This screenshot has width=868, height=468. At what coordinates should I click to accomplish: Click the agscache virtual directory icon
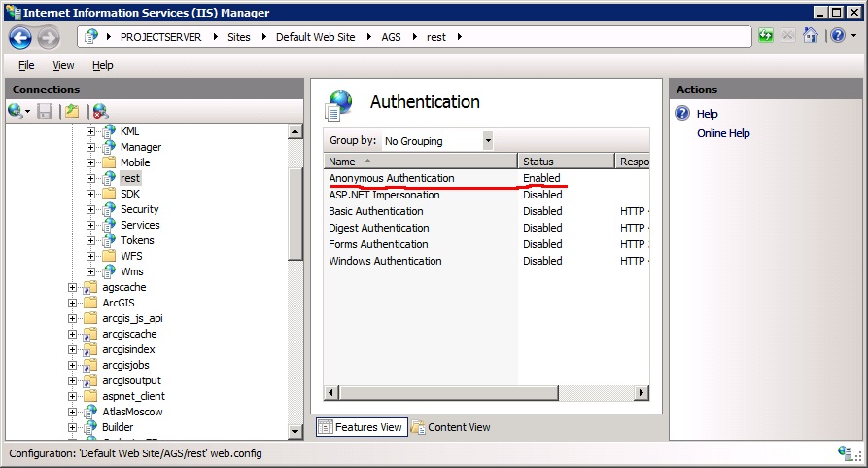90,287
